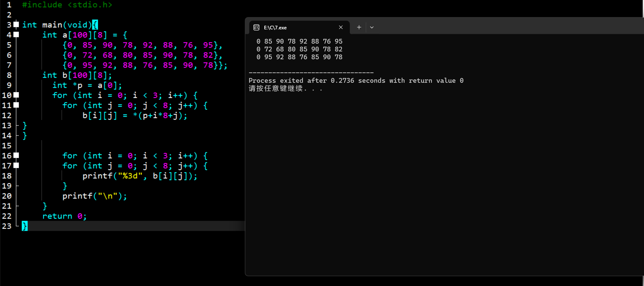
Task: Open a new terminal tab with plus button
Action: [x=359, y=27]
